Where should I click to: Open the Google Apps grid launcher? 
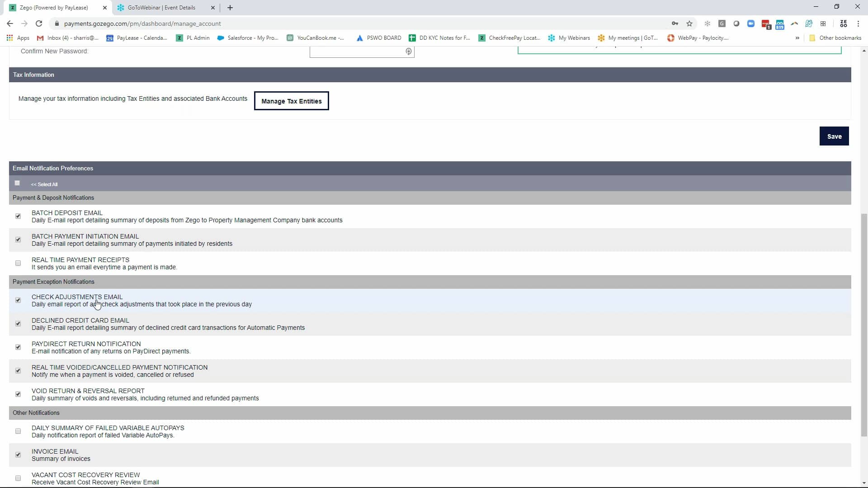9,38
